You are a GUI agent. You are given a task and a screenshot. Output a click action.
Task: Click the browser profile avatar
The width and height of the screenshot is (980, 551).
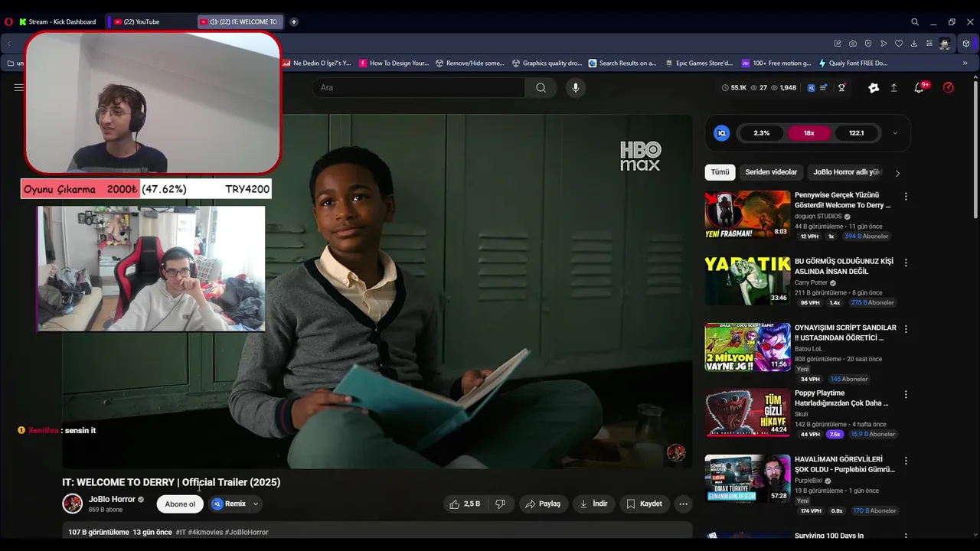[945, 44]
